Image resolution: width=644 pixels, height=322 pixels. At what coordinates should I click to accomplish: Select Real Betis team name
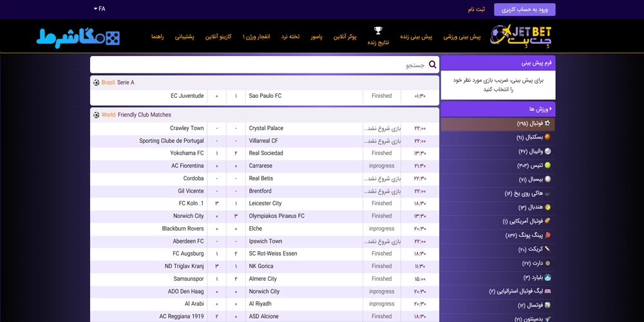click(x=261, y=178)
